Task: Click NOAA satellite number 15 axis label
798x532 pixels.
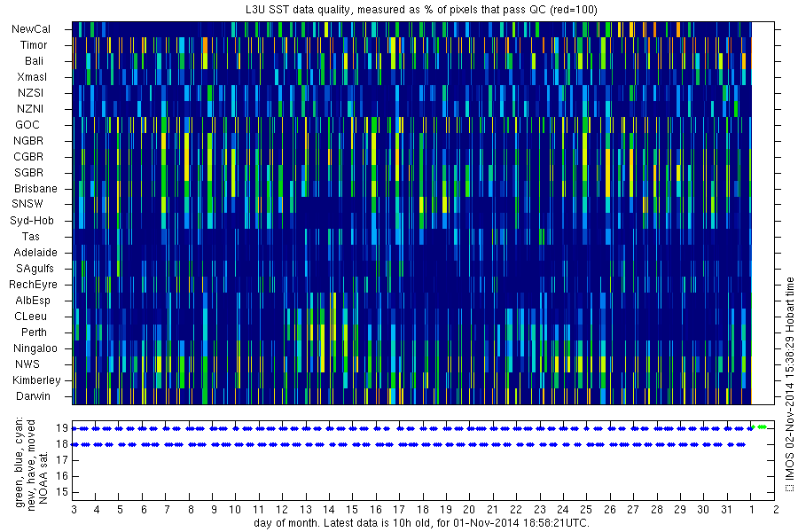Action: coord(62,492)
